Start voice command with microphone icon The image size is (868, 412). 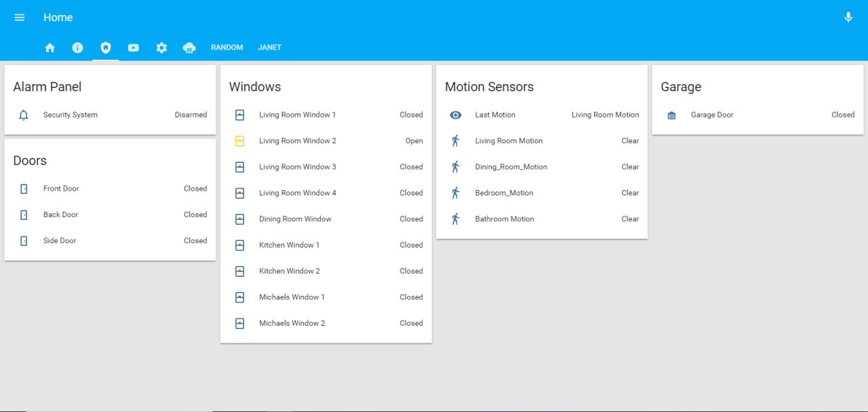tap(848, 18)
